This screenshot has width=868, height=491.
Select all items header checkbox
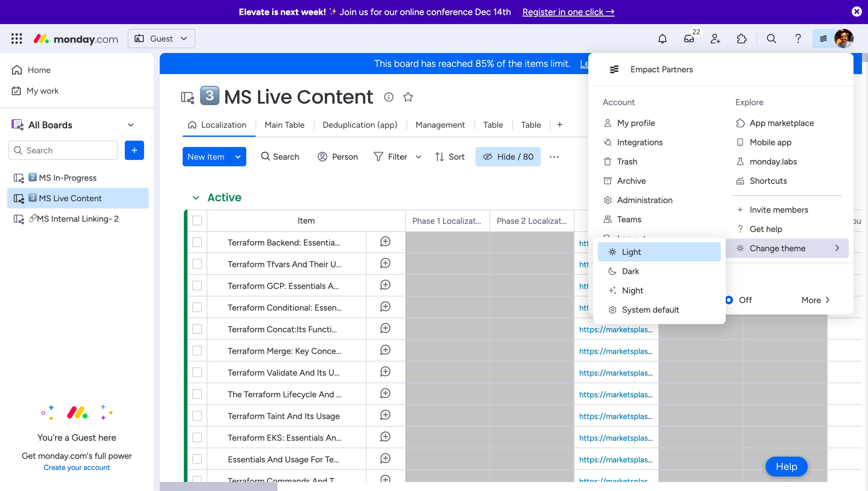click(197, 220)
